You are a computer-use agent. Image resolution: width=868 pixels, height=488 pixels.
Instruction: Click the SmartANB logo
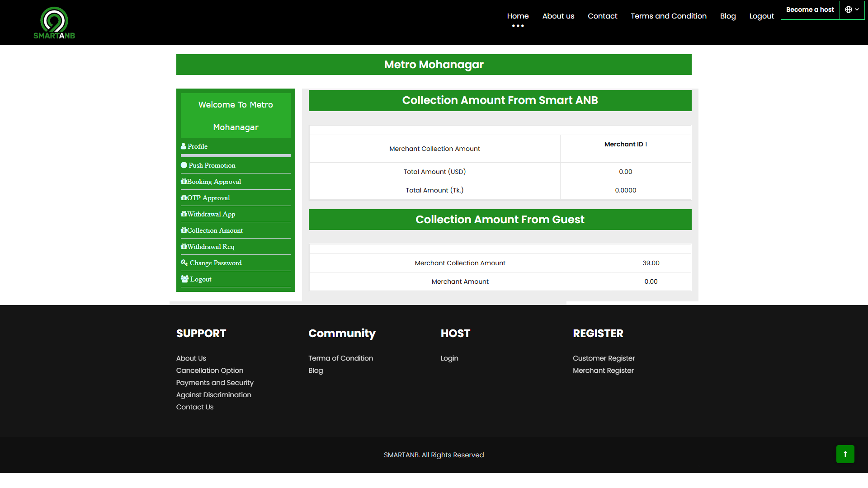coord(54,23)
